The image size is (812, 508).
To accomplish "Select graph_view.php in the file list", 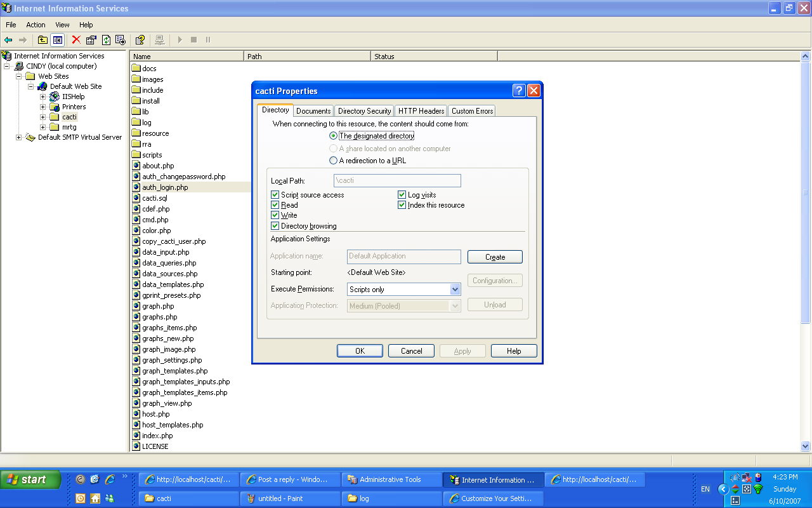I will [167, 403].
